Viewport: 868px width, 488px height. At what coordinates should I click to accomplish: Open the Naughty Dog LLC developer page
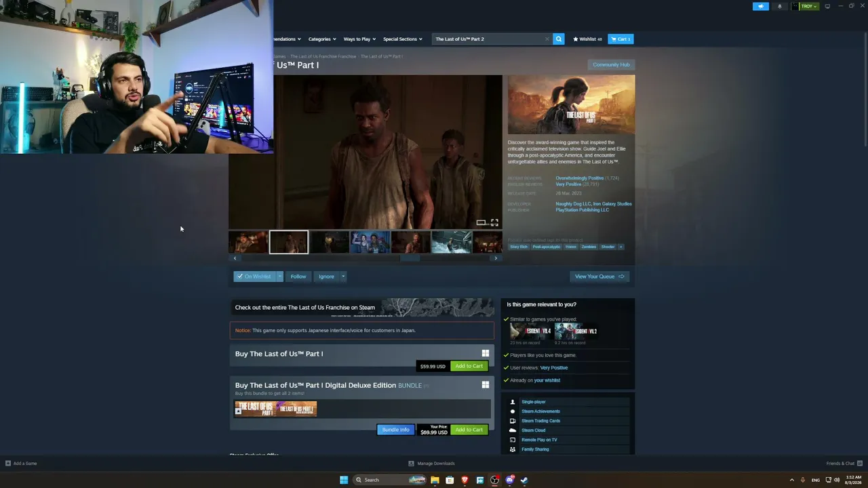tap(573, 204)
